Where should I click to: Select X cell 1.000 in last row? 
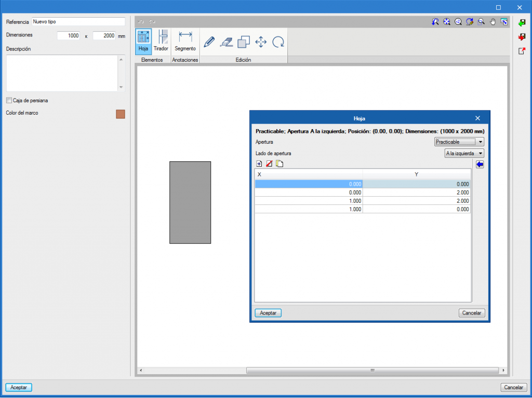pos(309,209)
